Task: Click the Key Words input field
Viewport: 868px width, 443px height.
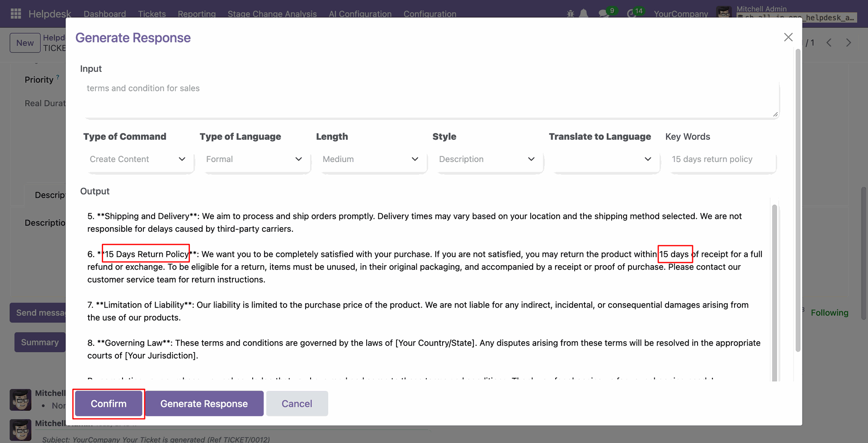Action: click(722, 159)
